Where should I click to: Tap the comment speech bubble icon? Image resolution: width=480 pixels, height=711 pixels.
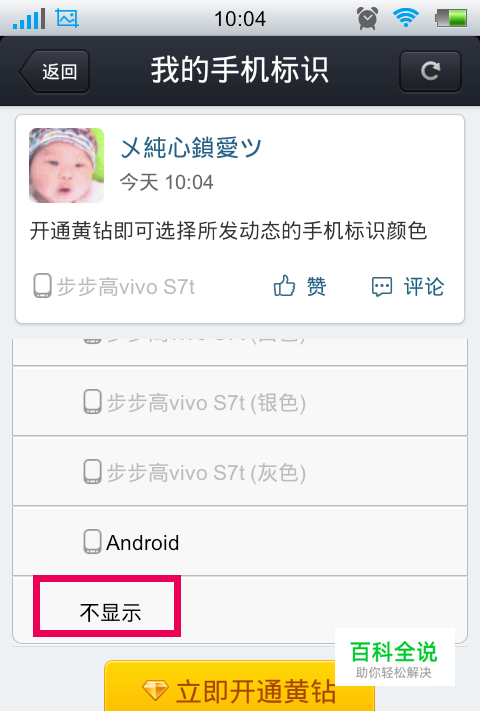382,287
